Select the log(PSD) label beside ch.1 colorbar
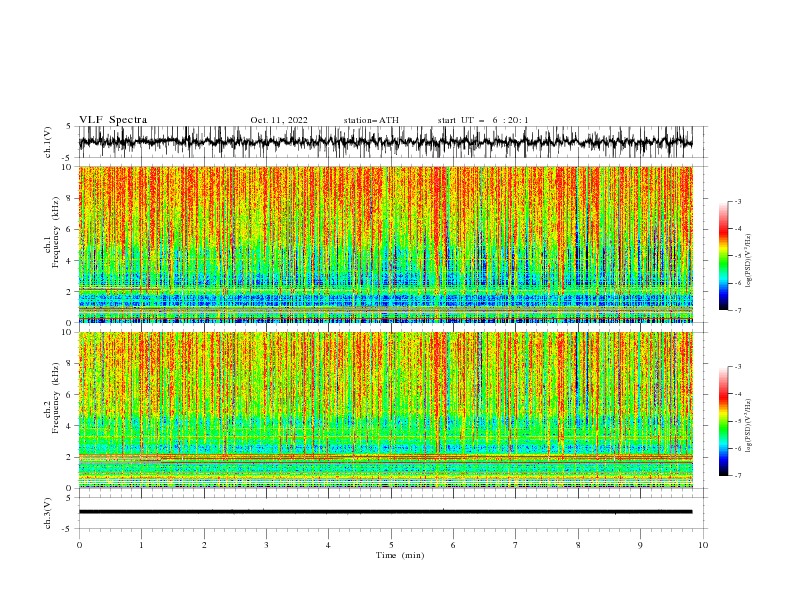Image resolution: width=792 pixels, height=612 pixels. tap(749, 261)
